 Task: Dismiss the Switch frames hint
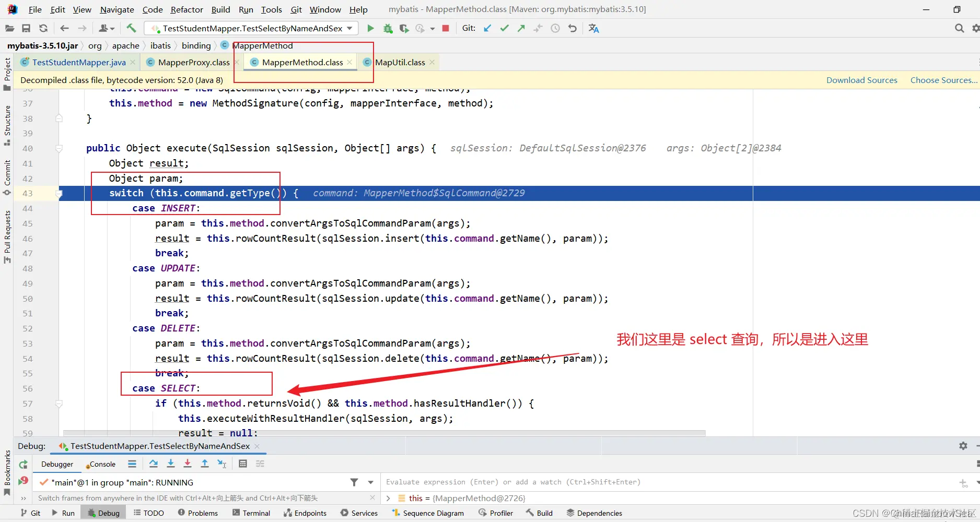[x=372, y=498]
